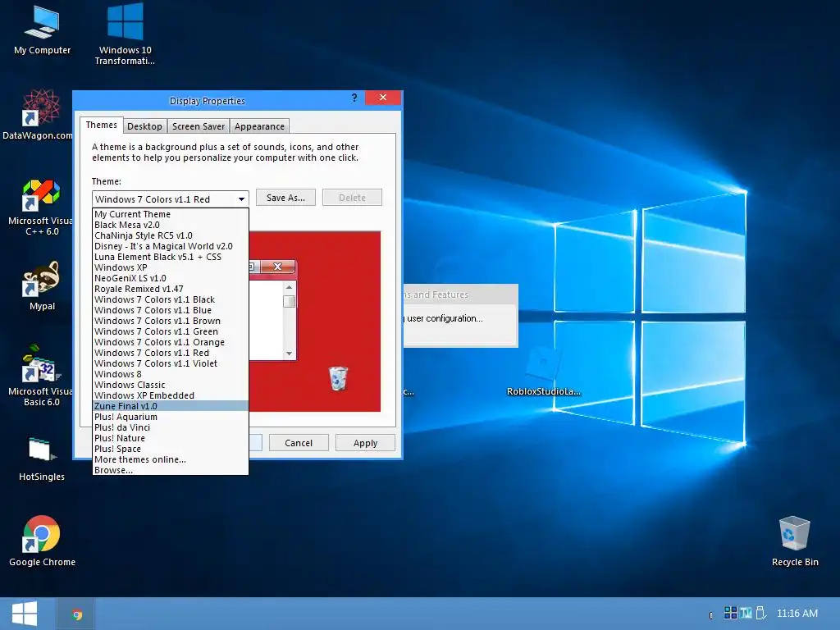Switch to the Screen Saver tab
Image resolution: width=840 pixels, height=630 pixels.
coord(199,126)
